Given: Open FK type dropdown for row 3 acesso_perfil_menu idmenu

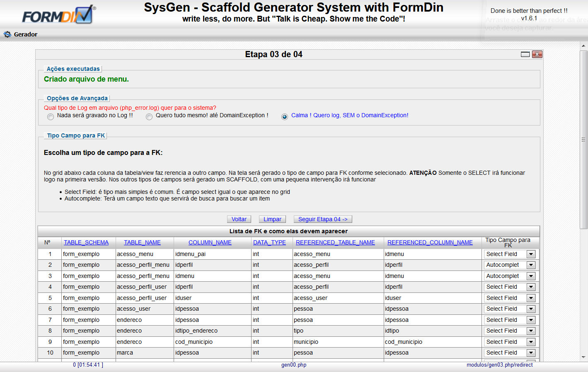Looking at the screenshot, I should (510, 276).
